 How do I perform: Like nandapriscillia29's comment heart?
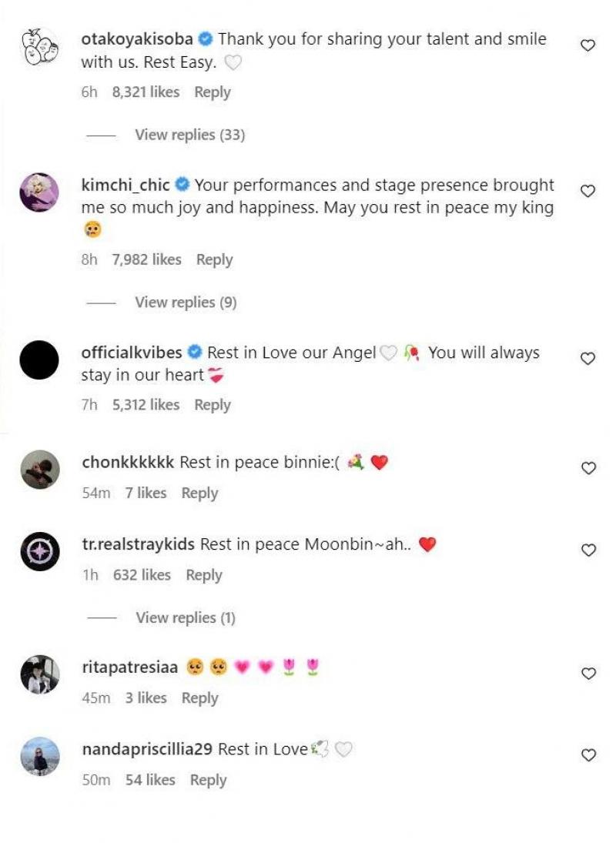tap(588, 755)
